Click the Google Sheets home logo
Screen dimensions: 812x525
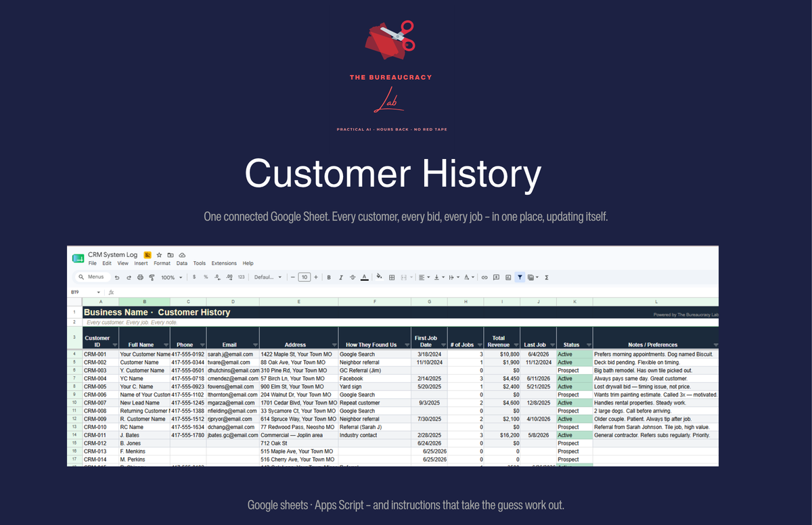pyautogui.click(x=78, y=258)
